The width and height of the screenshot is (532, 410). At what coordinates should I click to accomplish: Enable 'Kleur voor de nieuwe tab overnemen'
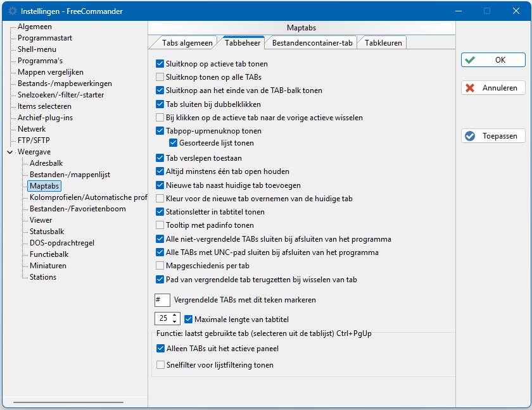(160, 198)
